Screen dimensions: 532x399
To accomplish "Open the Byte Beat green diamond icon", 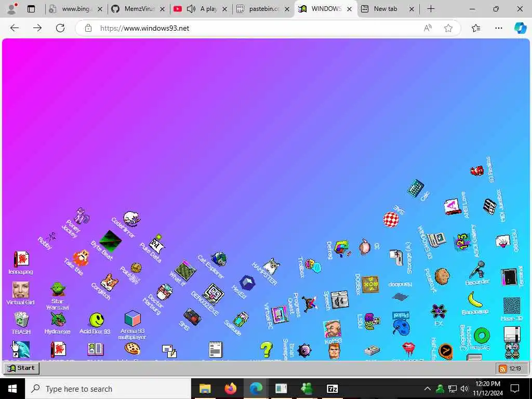I will click(x=110, y=241).
